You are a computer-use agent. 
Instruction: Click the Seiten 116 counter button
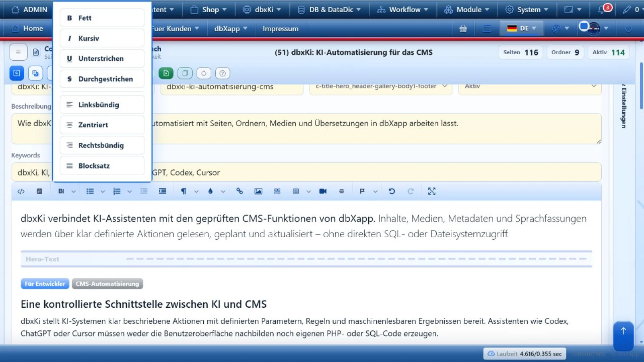click(x=520, y=52)
